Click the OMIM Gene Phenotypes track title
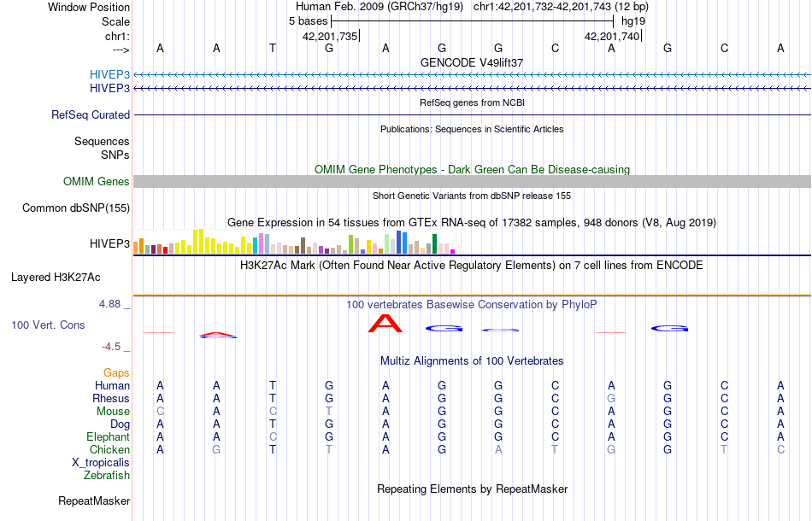 [472, 169]
